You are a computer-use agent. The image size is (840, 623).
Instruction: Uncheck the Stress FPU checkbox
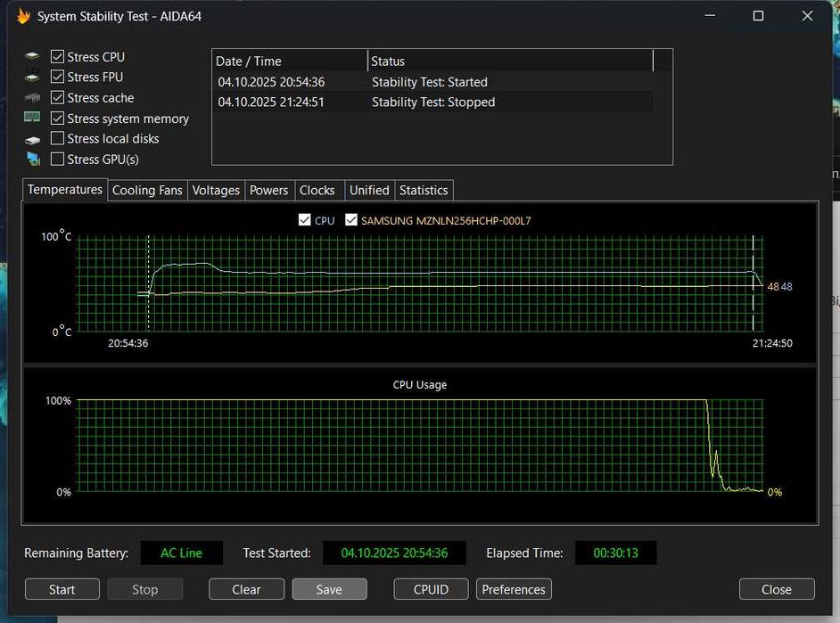(x=57, y=77)
